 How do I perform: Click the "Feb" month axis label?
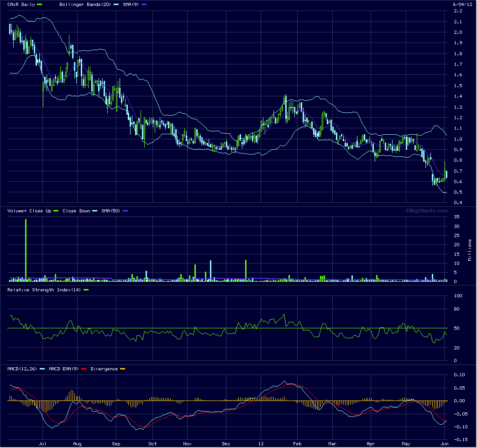pyautogui.click(x=297, y=444)
